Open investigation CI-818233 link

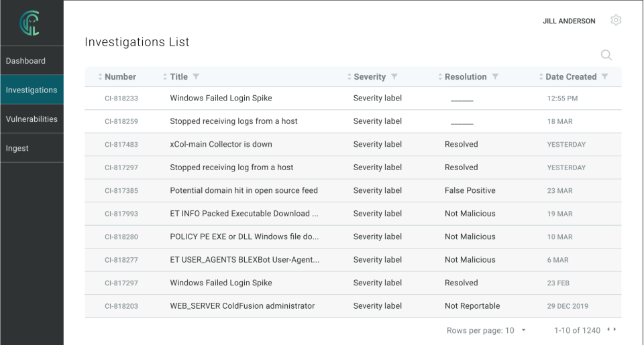point(121,98)
